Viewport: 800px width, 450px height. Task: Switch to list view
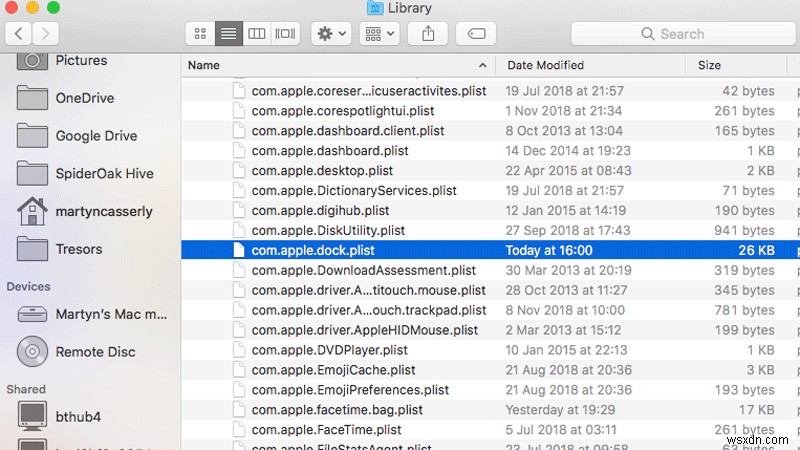coord(229,34)
